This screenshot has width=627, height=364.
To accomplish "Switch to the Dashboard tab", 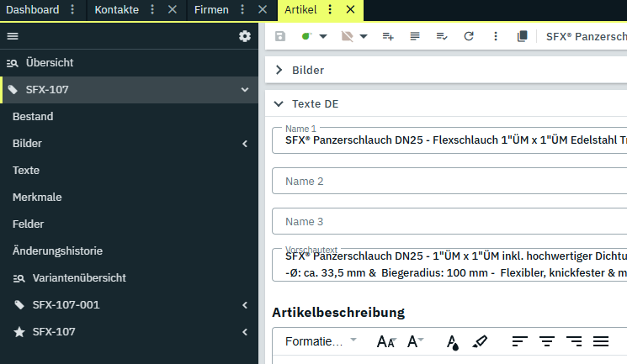I will [33, 10].
